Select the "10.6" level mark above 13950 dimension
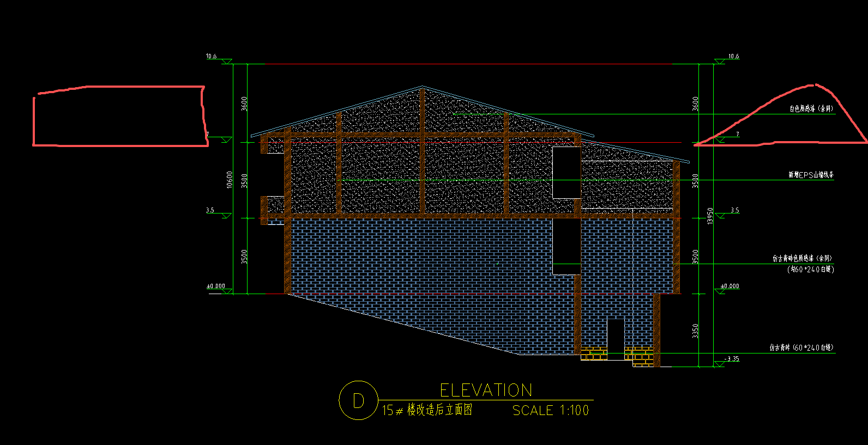 [x=734, y=56]
